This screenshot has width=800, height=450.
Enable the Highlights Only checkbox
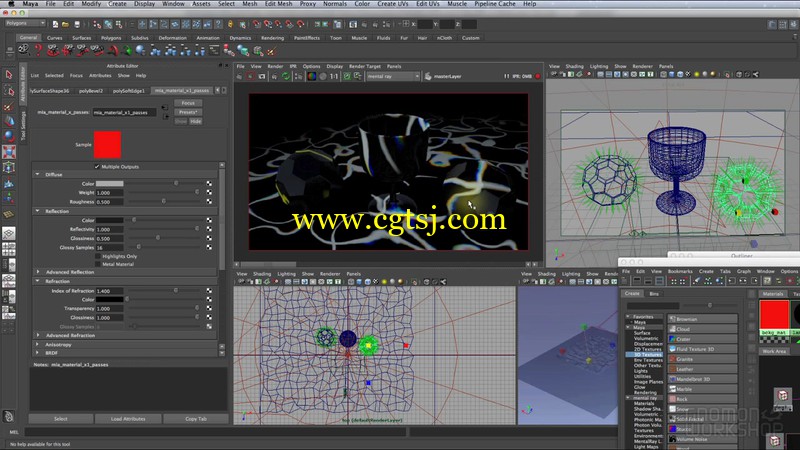click(x=98, y=256)
